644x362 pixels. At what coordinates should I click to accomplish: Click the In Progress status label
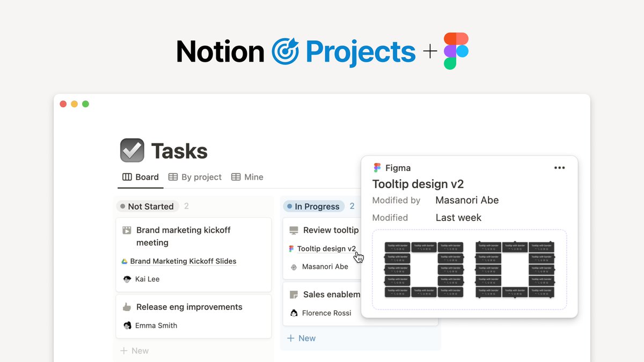point(313,206)
